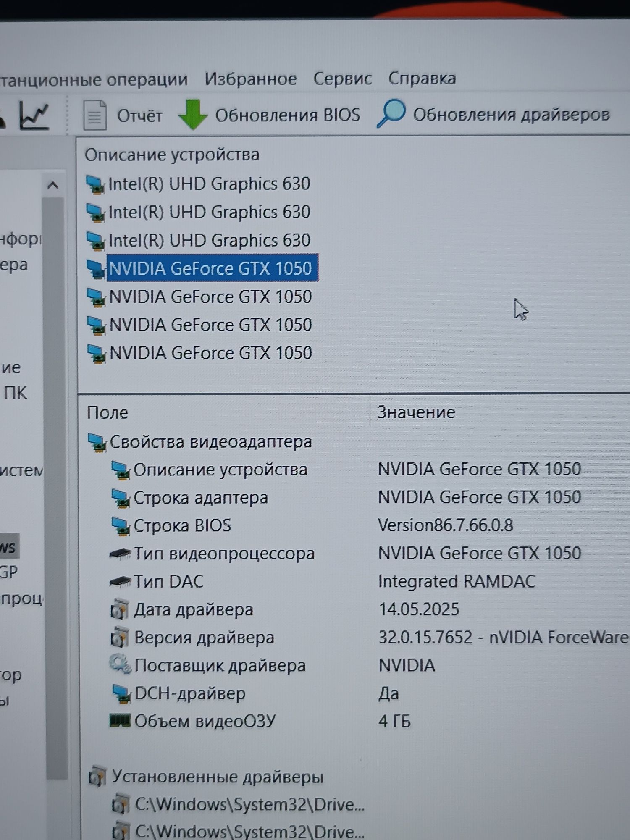
Task: Click Строка адаптера field icon
Action: click(121, 499)
